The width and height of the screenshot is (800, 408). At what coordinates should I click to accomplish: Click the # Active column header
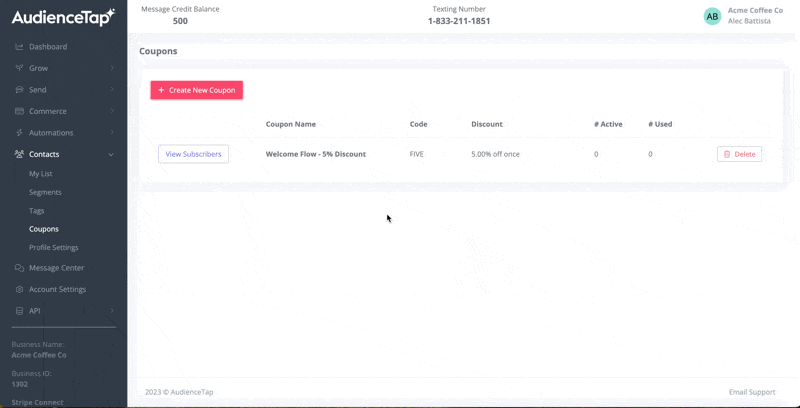[608, 124]
